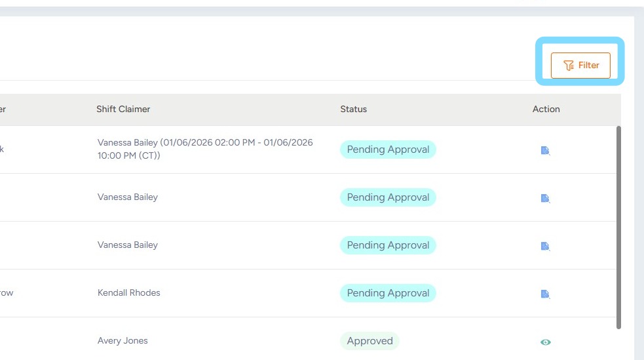Click the Action column header
This screenshot has height=360, width=644.
pyautogui.click(x=546, y=109)
